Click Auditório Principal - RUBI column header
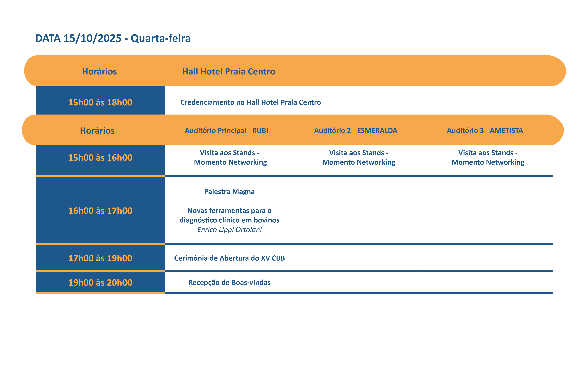This screenshot has width=588, height=370. coord(226,131)
